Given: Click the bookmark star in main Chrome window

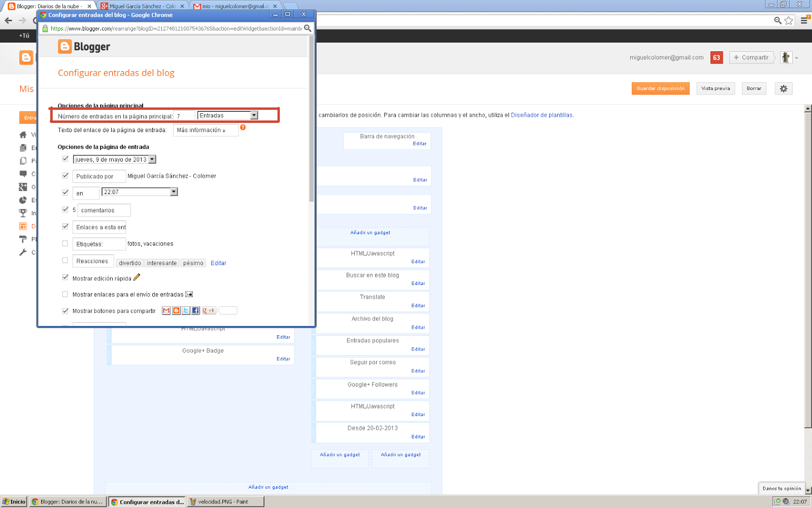Looking at the screenshot, I should (789, 21).
